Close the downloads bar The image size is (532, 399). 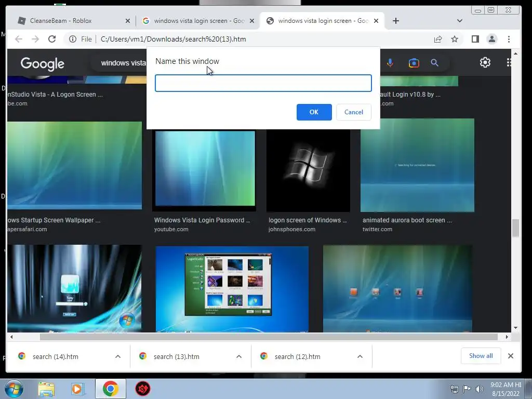[511, 356]
